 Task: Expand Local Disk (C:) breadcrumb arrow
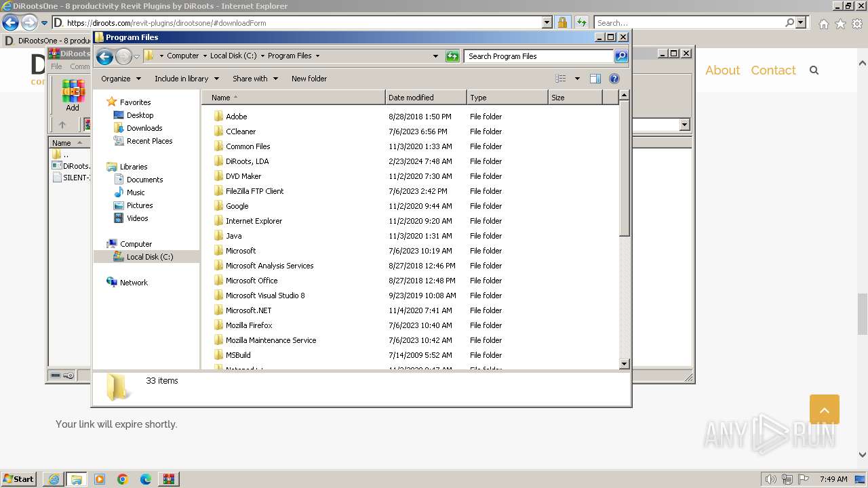coord(262,56)
